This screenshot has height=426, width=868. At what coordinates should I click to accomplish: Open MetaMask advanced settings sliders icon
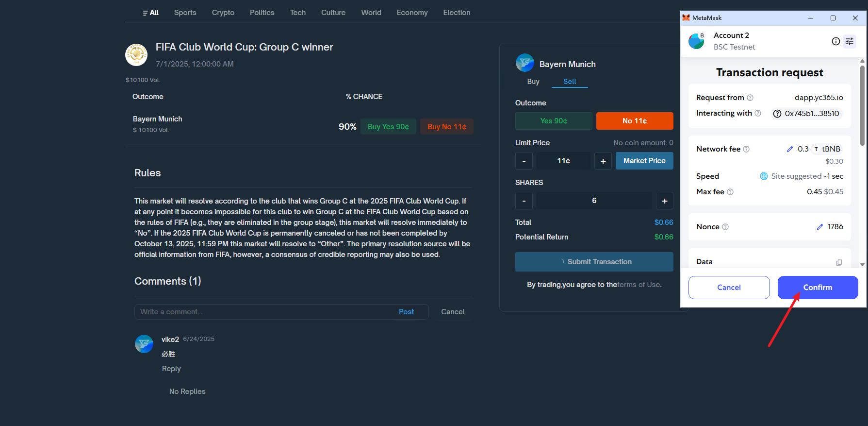pyautogui.click(x=850, y=41)
